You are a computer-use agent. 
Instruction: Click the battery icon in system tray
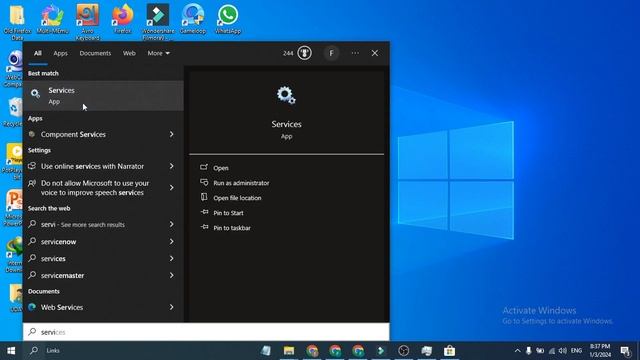[540, 351]
